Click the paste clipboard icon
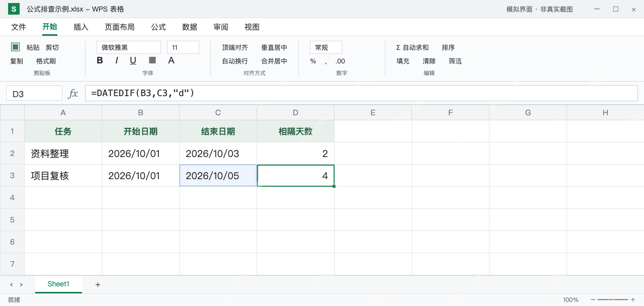This screenshot has width=644, height=306. (16, 47)
